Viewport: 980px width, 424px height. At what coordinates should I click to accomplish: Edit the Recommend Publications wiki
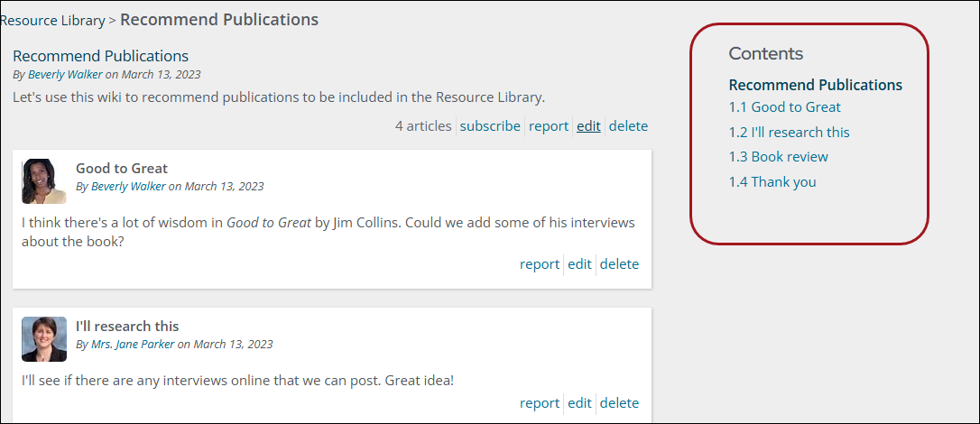coord(588,126)
